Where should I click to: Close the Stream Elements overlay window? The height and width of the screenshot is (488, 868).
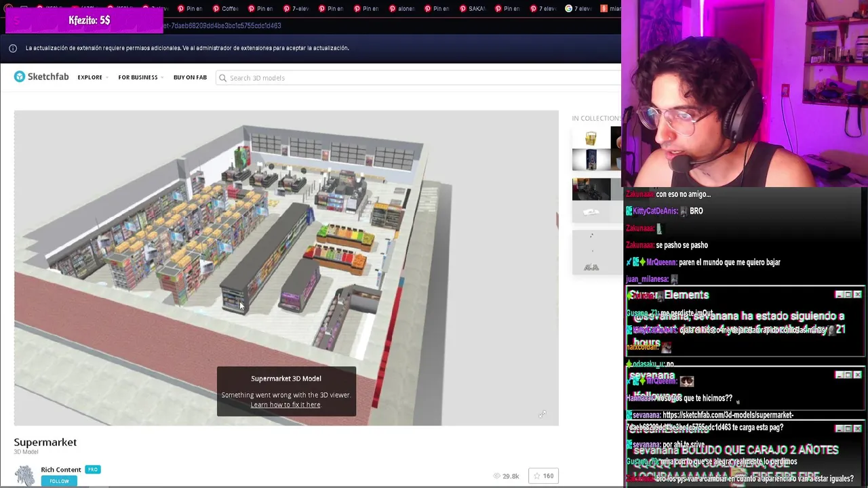point(858,295)
